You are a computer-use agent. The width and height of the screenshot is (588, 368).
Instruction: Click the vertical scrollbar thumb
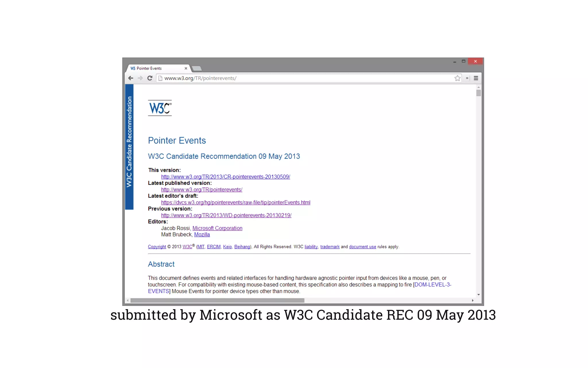tap(478, 93)
